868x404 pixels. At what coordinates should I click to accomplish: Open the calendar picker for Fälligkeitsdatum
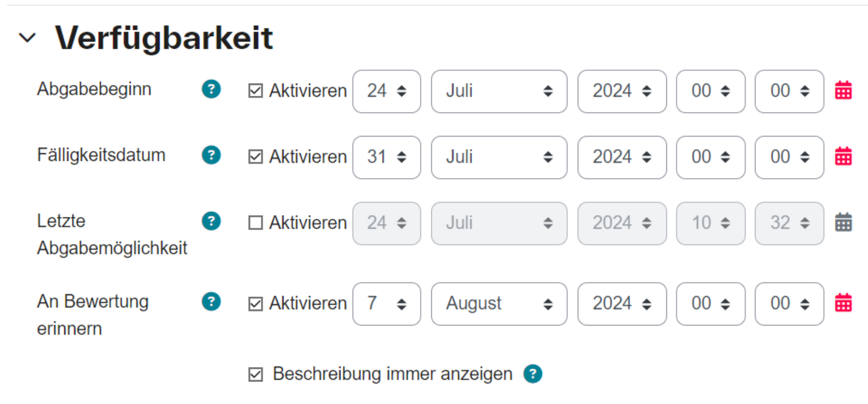click(x=843, y=157)
